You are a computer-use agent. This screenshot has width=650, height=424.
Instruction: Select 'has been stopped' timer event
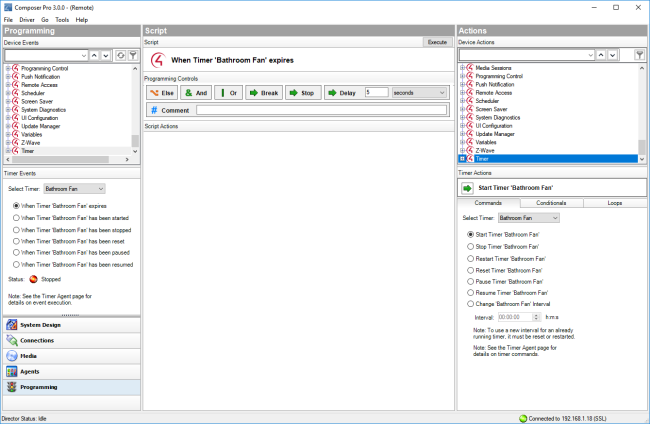[x=16, y=230]
